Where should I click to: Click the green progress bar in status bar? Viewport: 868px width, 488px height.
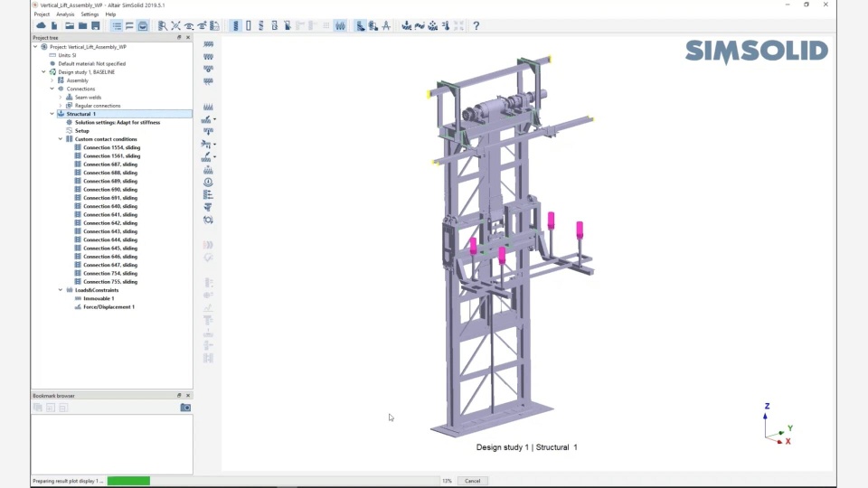128,481
